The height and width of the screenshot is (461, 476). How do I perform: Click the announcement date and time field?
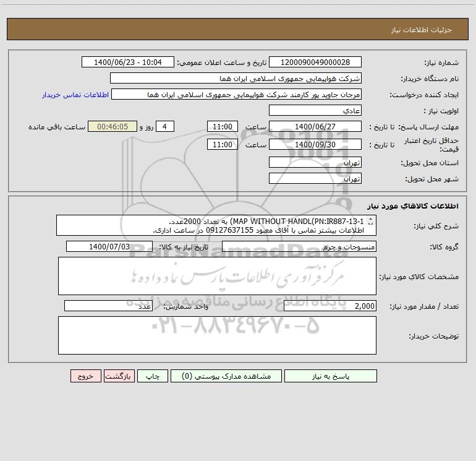(x=128, y=62)
